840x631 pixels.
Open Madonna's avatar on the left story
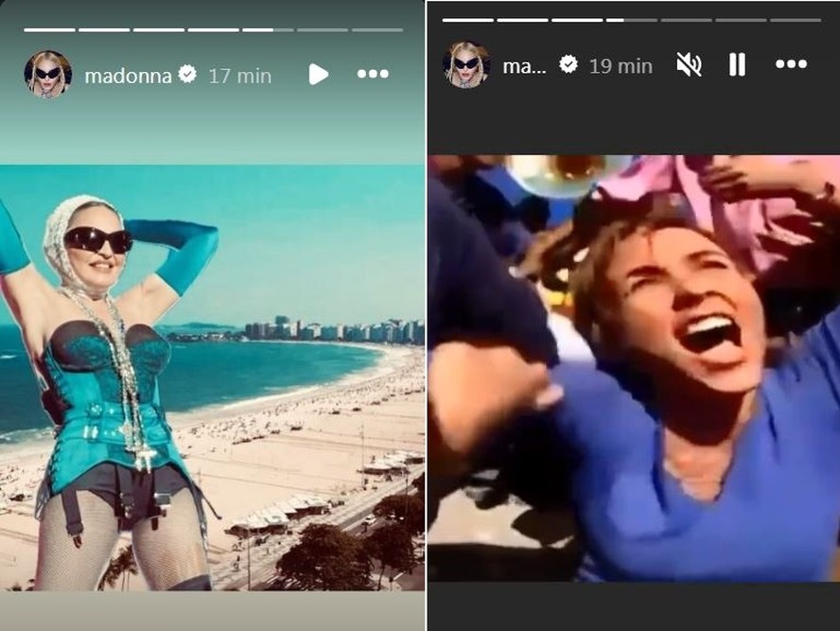[47, 75]
